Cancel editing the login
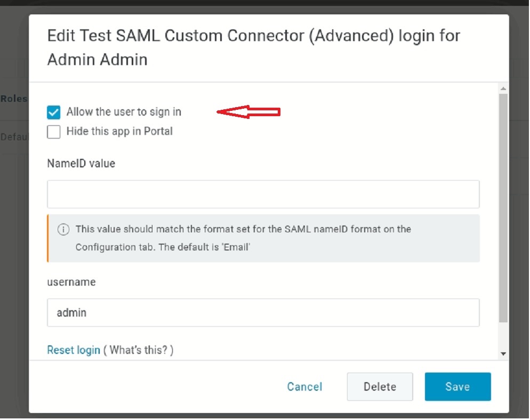The image size is (530, 420). point(304,387)
